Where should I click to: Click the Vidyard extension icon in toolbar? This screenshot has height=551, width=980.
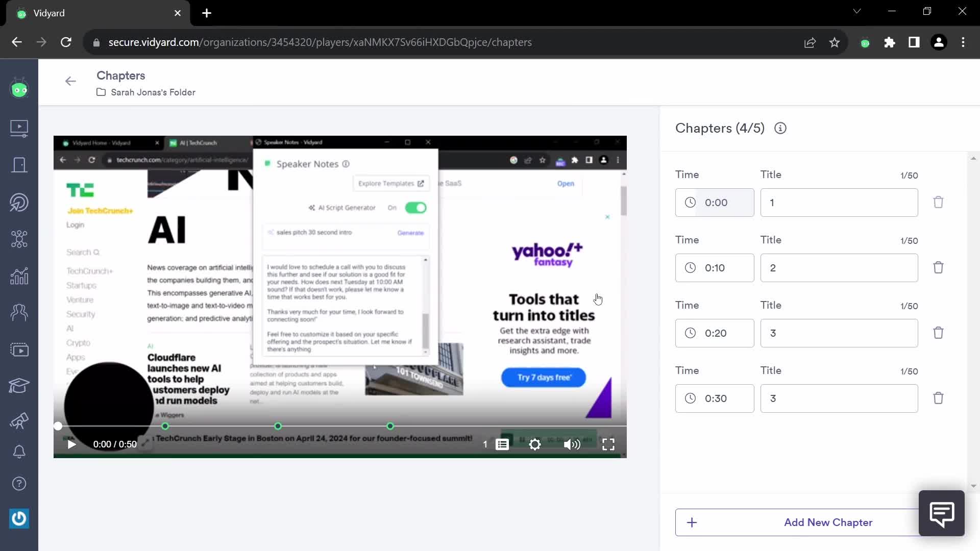pyautogui.click(x=865, y=43)
